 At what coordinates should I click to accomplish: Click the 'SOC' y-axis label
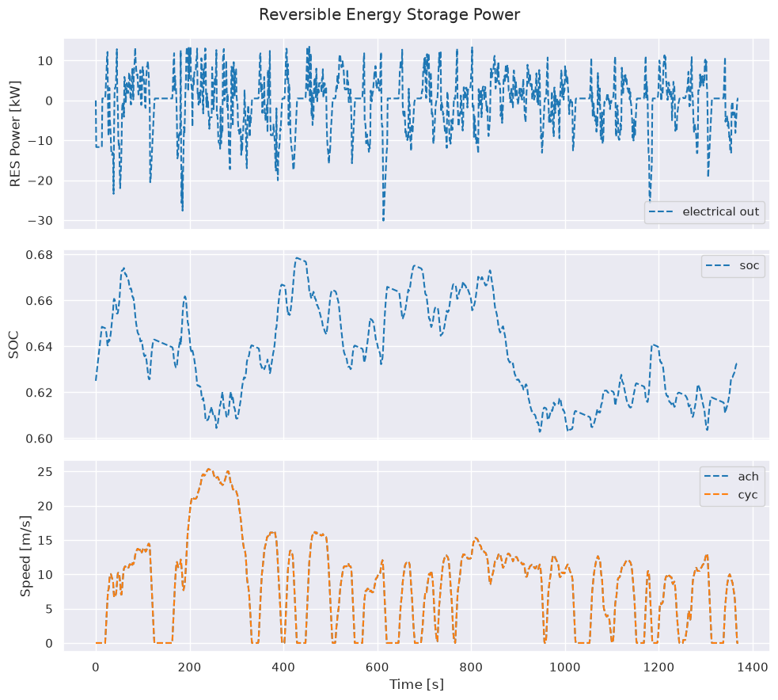click(x=14, y=344)
